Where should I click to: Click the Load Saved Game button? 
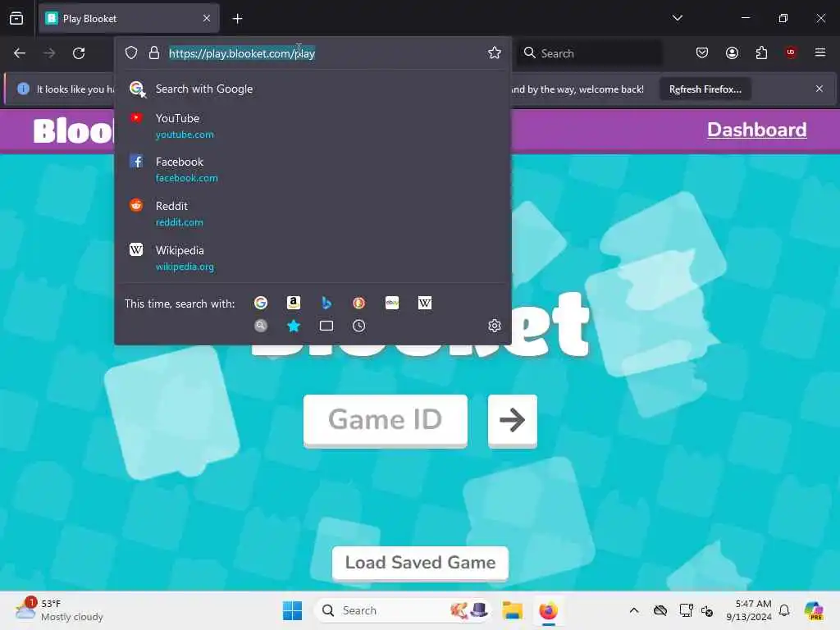tap(420, 563)
